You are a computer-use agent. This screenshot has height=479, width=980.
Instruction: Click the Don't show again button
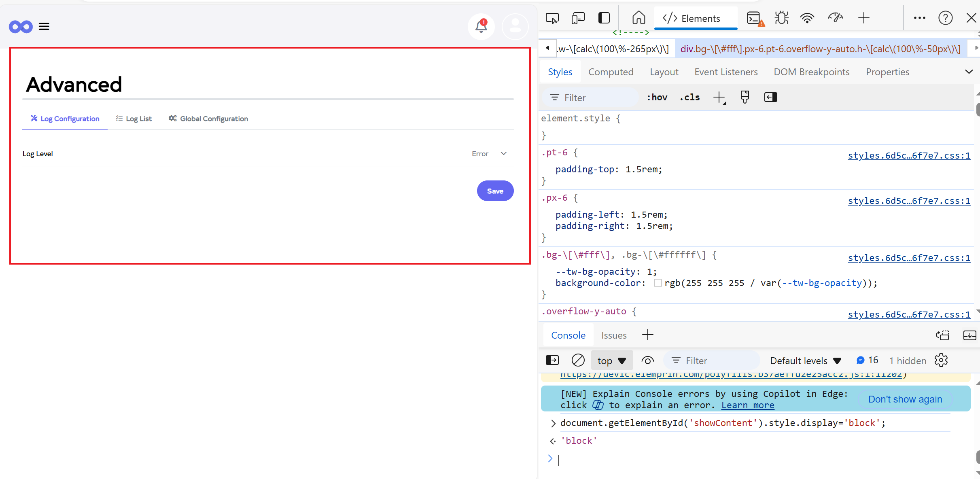coord(905,399)
